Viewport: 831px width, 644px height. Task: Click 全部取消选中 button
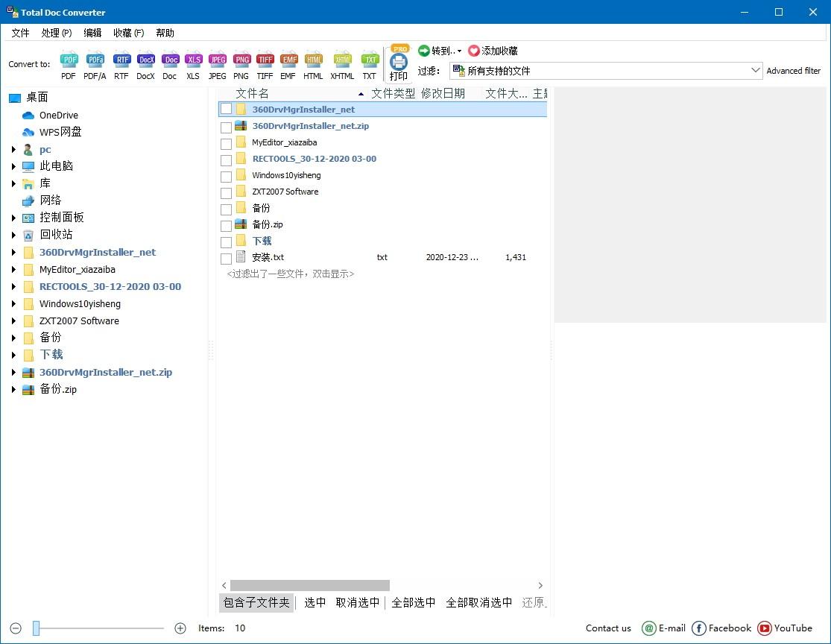coord(479,603)
